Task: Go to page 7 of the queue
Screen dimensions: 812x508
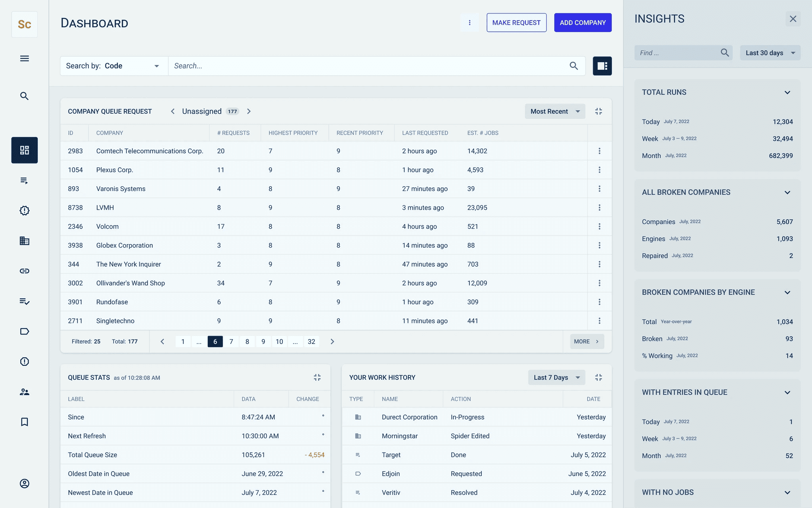Action: pyautogui.click(x=231, y=342)
